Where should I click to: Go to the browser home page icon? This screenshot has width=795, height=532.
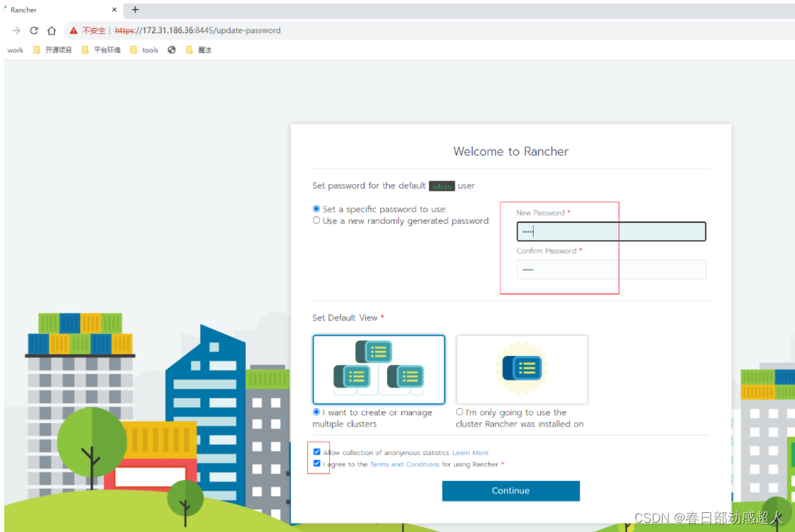coord(51,30)
